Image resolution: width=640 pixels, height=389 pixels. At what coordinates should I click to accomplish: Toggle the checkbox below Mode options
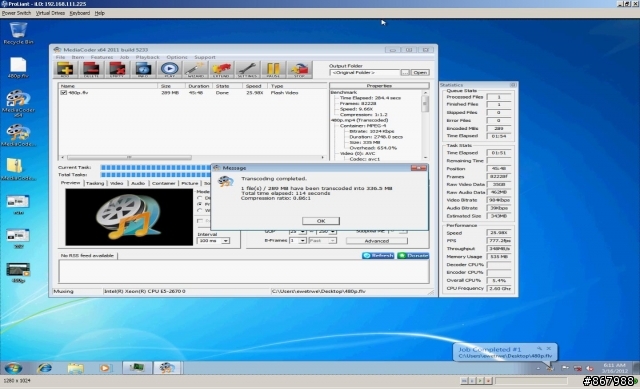point(200,221)
